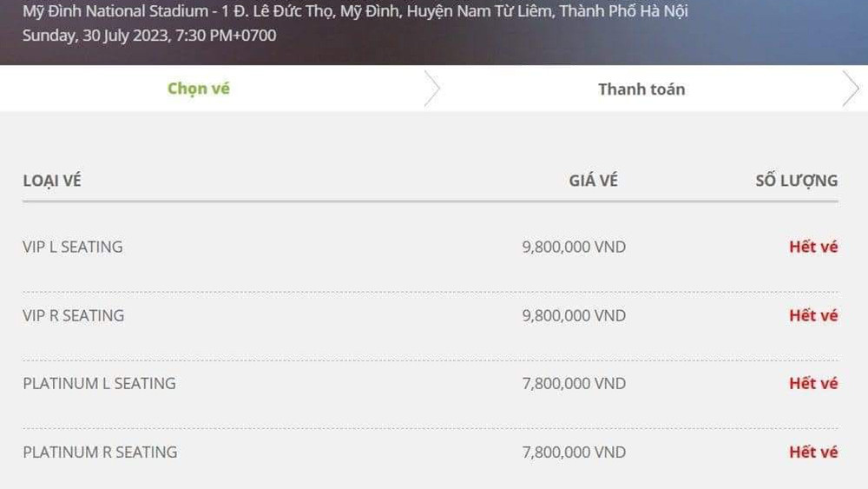Click the SỐ LƯỢNG column header

tap(796, 181)
